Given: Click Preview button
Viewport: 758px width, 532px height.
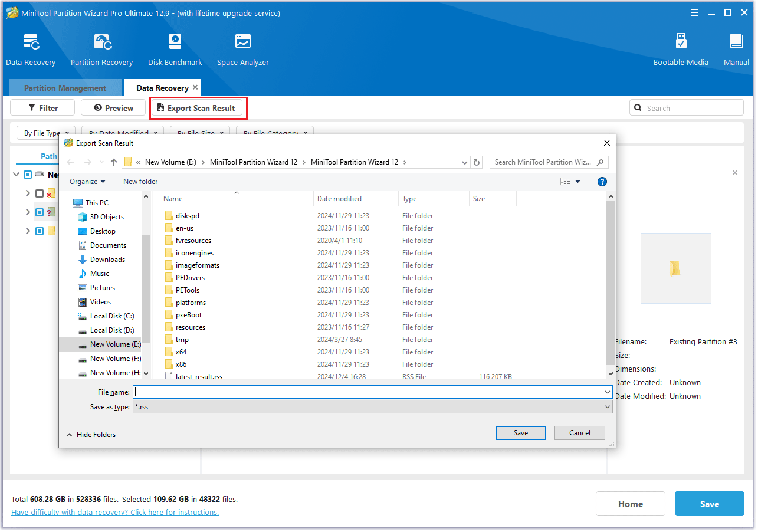Looking at the screenshot, I should pyautogui.click(x=113, y=108).
